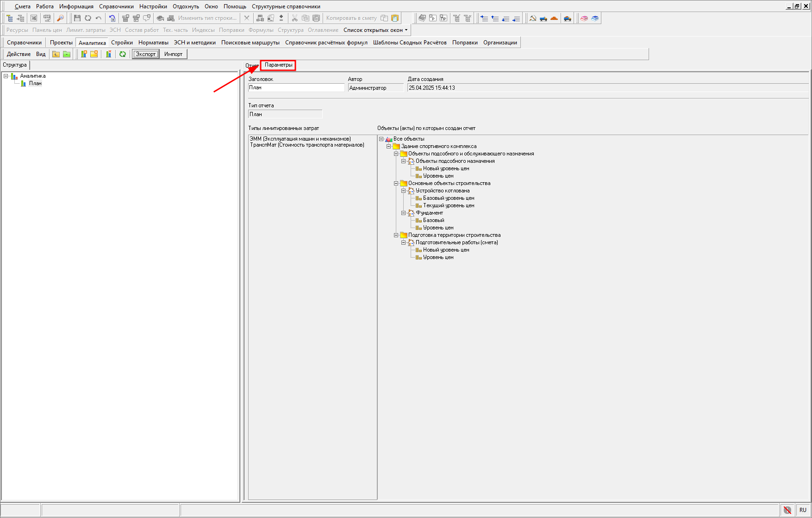Screen dimensions: 812x518
Task: Open the Справочники menu in menu bar
Action: [x=116, y=6]
